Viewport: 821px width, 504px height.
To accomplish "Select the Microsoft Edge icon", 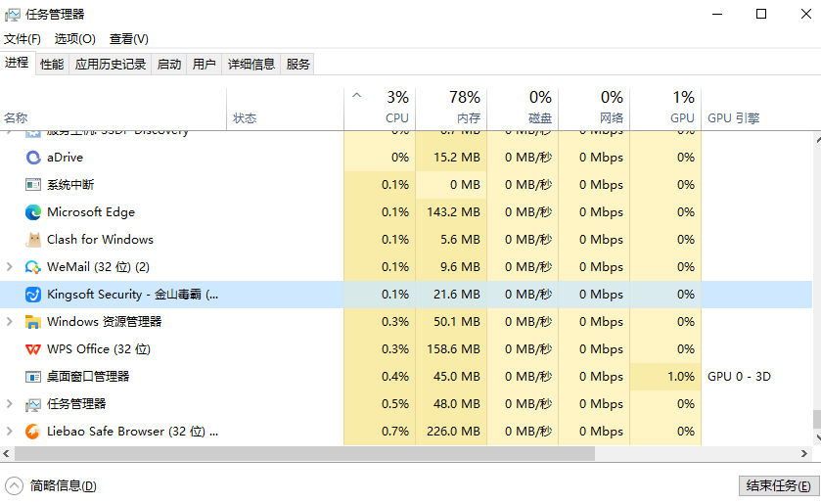I will (33, 211).
